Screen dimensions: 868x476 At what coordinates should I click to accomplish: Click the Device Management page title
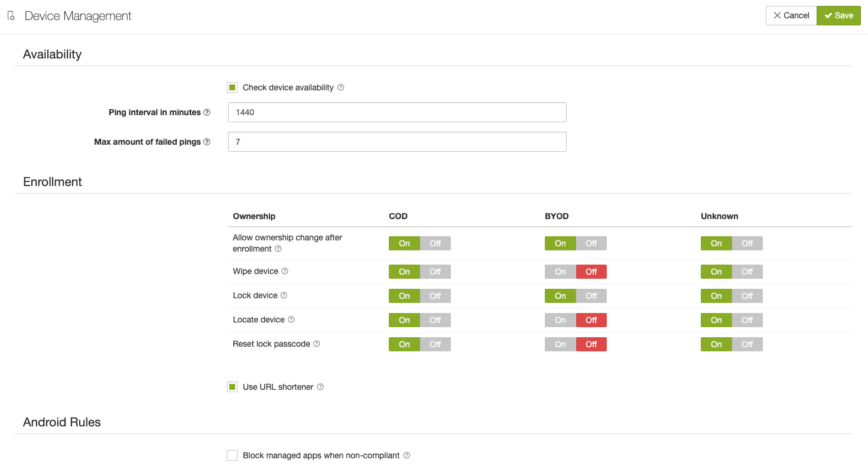tap(78, 16)
